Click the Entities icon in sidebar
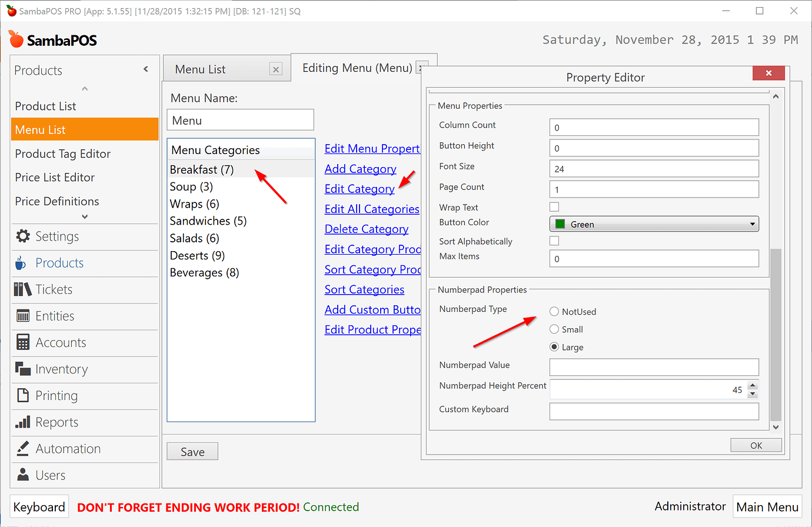This screenshot has height=527, width=812. (23, 316)
